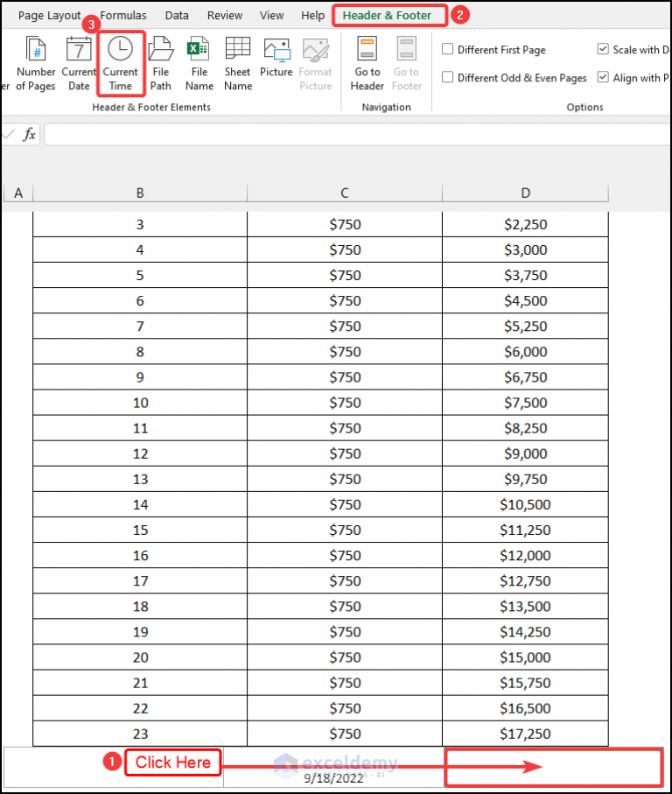Click the left footer section box
The image size is (672, 794).
pyautogui.click(x=114, y=767)
